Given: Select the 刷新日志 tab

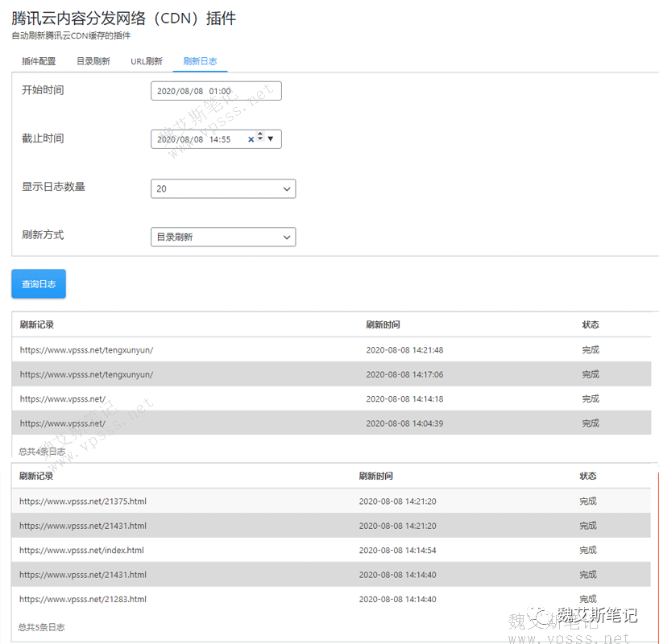Looking at the screenshot, I should coord(200,61).
